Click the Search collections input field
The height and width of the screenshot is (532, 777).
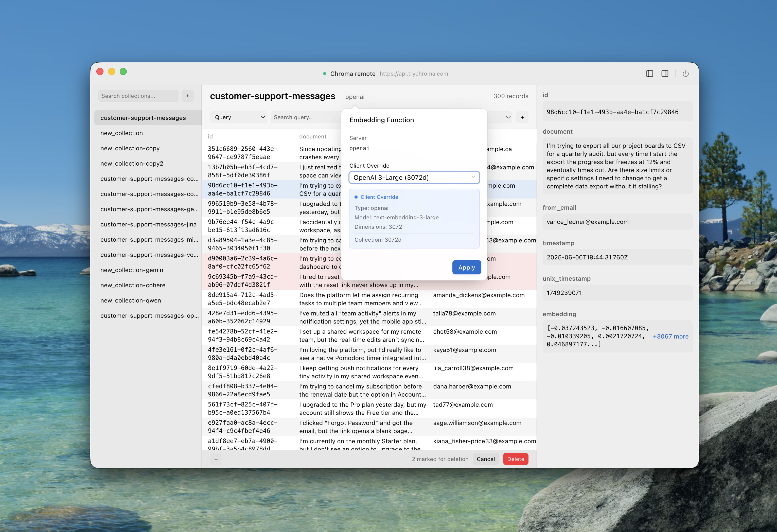138,96
